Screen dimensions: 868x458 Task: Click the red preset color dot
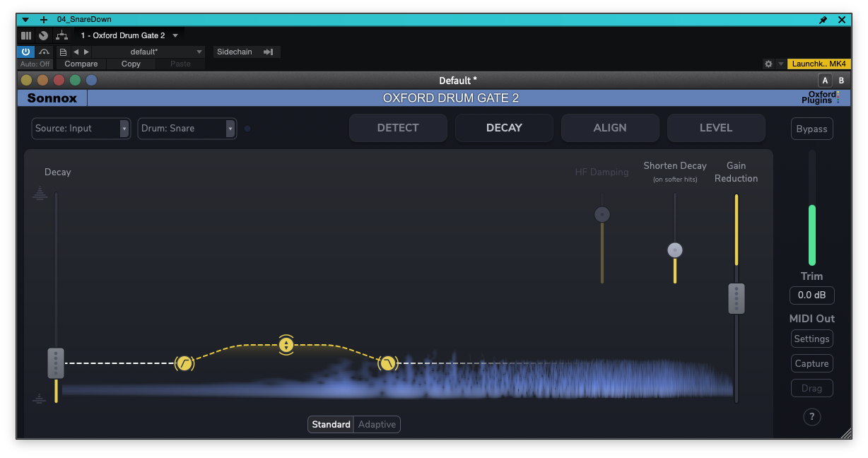[x=59, y=81]
